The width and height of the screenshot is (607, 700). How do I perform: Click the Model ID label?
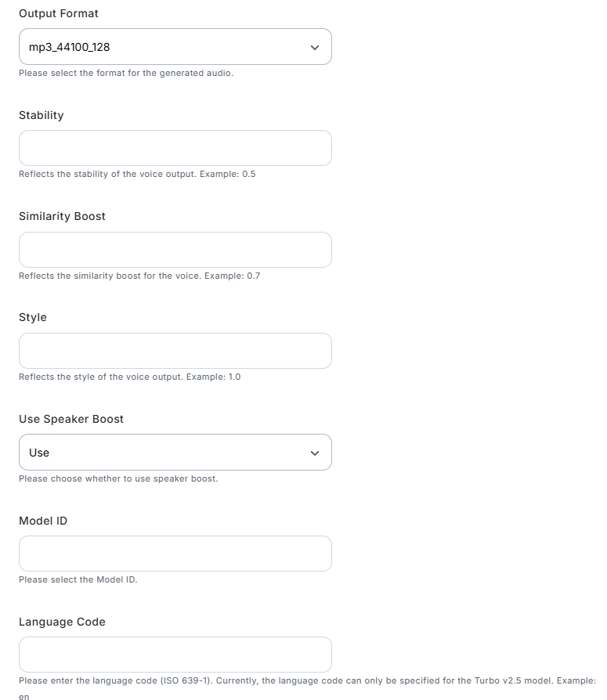point(43,521)
